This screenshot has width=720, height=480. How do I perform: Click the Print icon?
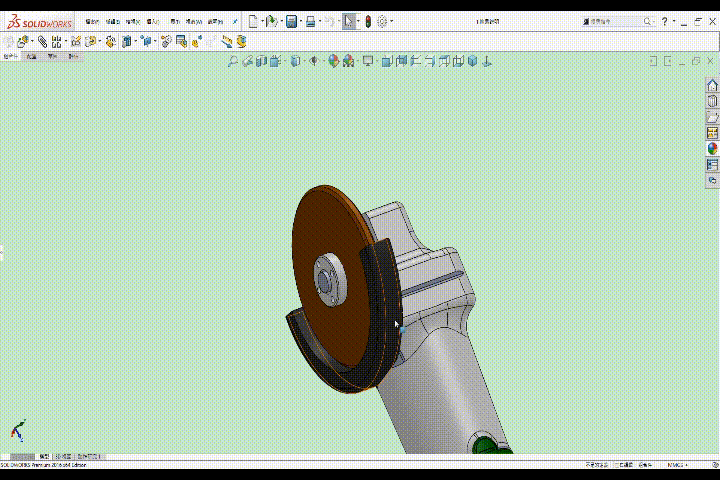pos(311,21)
